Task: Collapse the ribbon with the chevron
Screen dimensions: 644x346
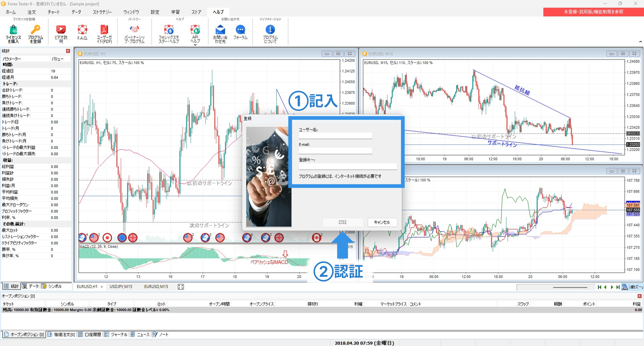Action: coord(640,42)
